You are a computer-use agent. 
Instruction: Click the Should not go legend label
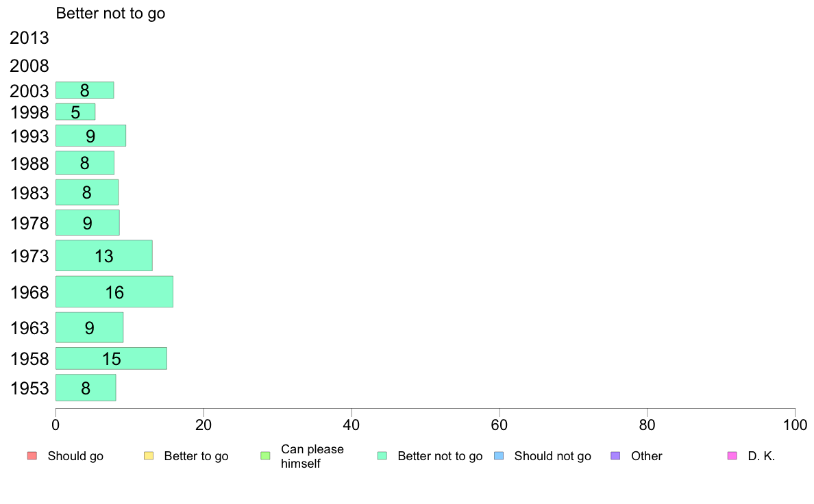(x=552, y=456)
